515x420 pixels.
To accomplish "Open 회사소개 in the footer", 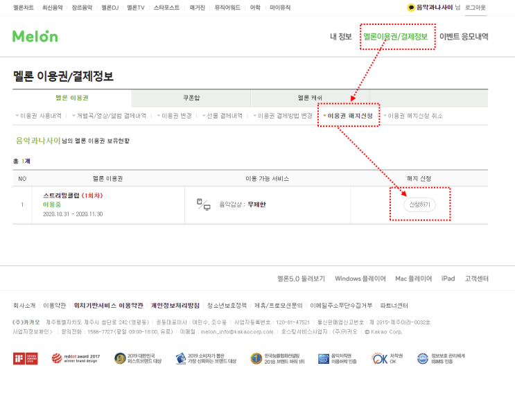I will pos(24,306).
